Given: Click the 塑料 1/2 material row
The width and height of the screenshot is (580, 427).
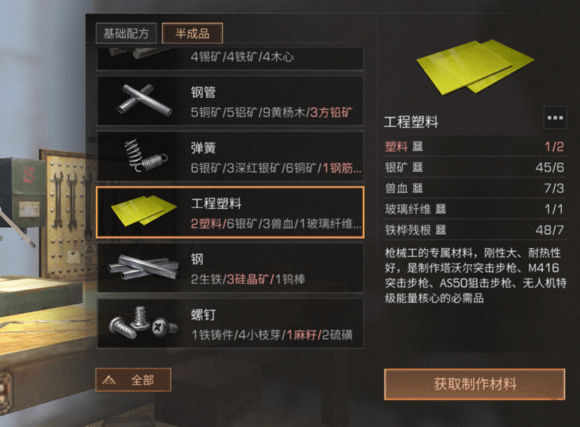Looking at the screenshot, I should coord(475,147).
